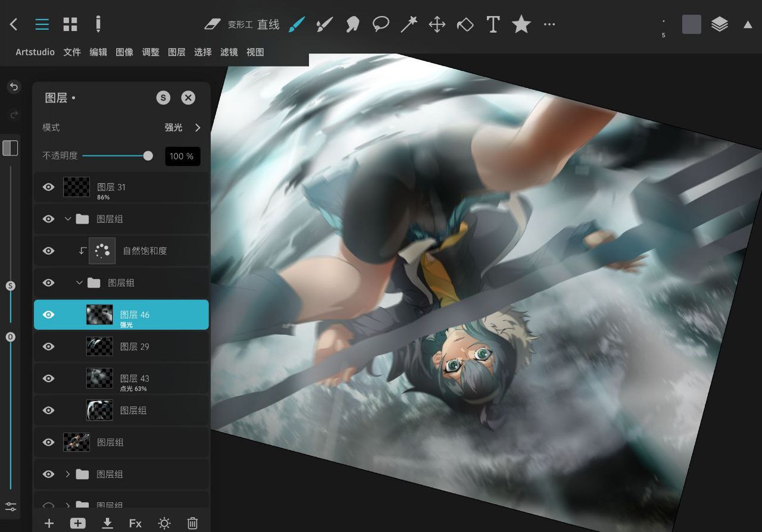Open the three-dots more tools menu
The width and height of the screenshot is (762, 532).
tap(549, 24)
